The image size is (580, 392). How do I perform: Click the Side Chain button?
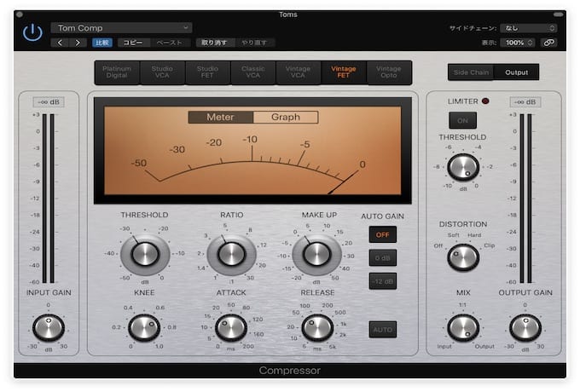click(x=471, y=72)
